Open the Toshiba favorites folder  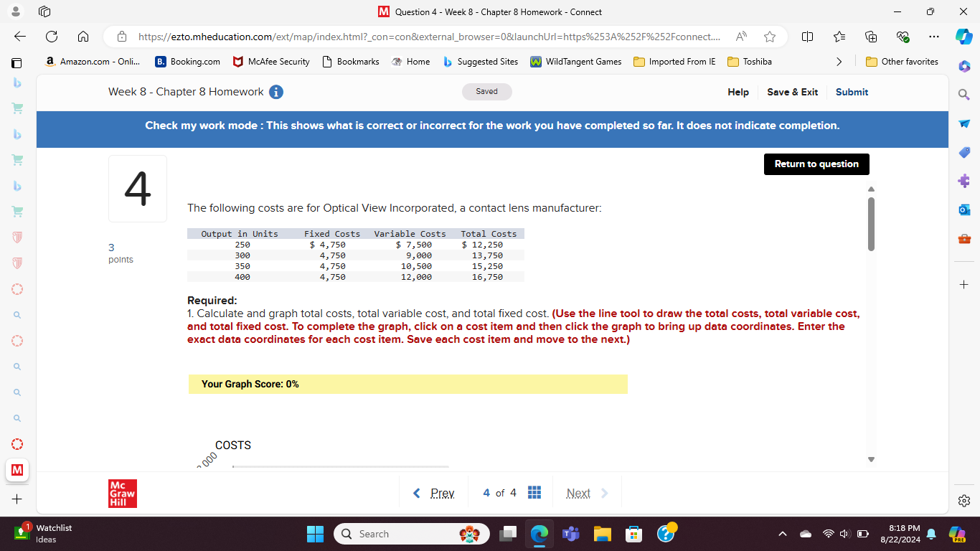[750, 62]
